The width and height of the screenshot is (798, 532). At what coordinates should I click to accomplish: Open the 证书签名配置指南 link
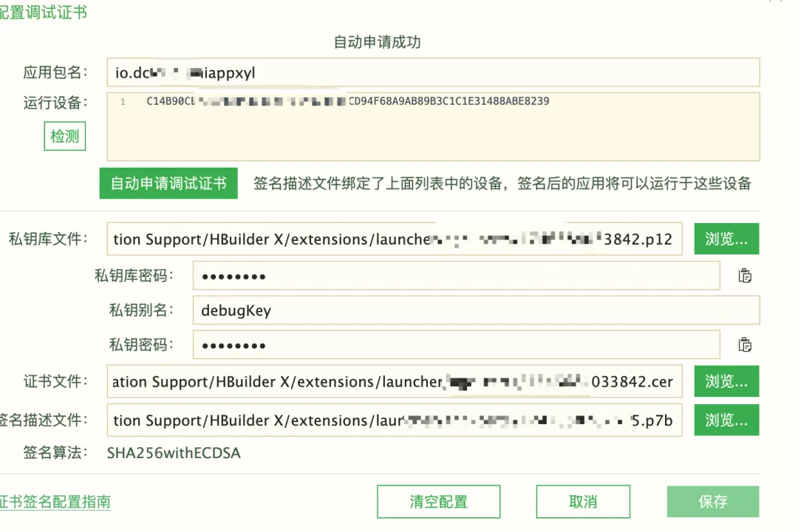click(56, 502)
